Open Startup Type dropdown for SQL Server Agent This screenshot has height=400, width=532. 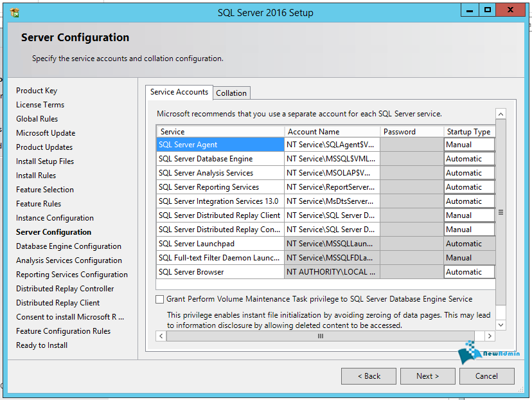coord(469,145)
